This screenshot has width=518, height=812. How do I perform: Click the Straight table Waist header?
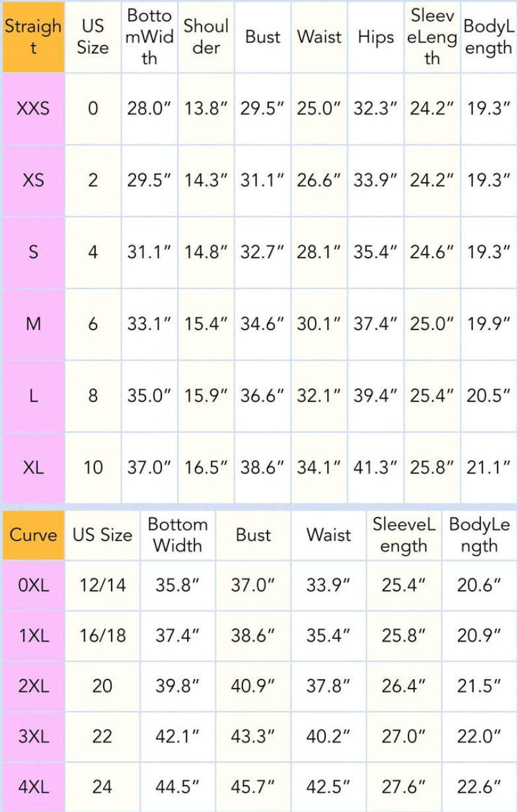click(319, 37)
